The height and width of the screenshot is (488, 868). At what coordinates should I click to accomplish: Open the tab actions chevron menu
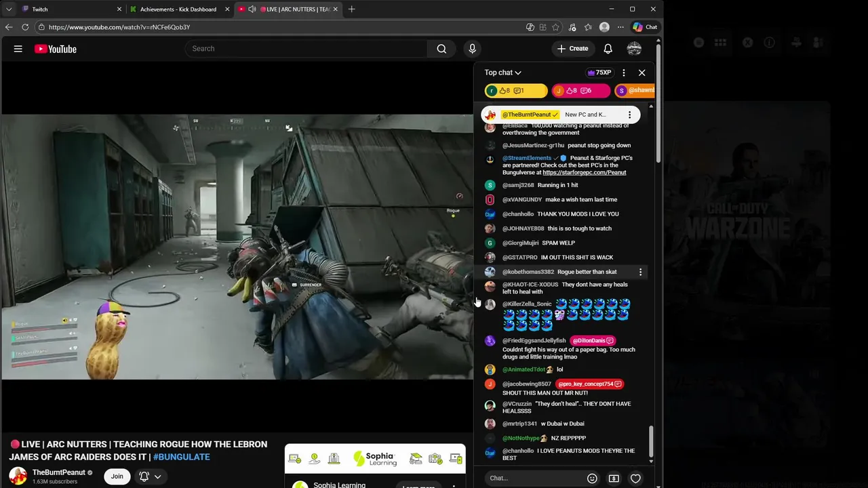pos(9,9)
